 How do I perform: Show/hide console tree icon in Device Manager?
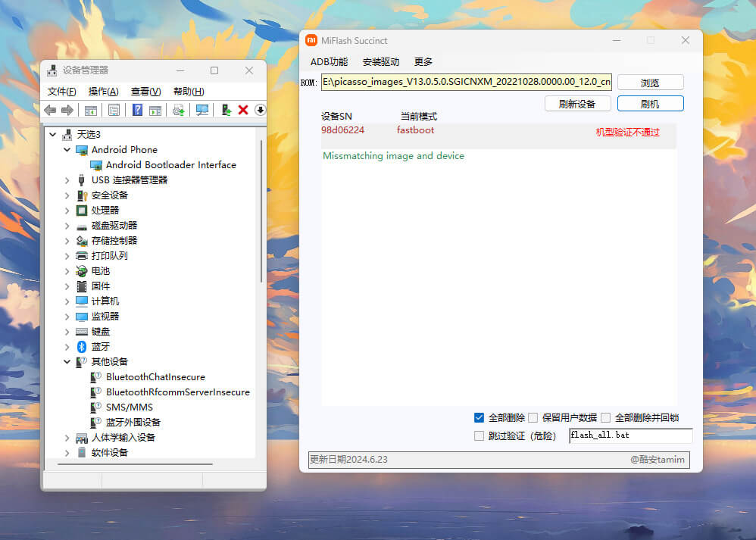coord(91,110)
